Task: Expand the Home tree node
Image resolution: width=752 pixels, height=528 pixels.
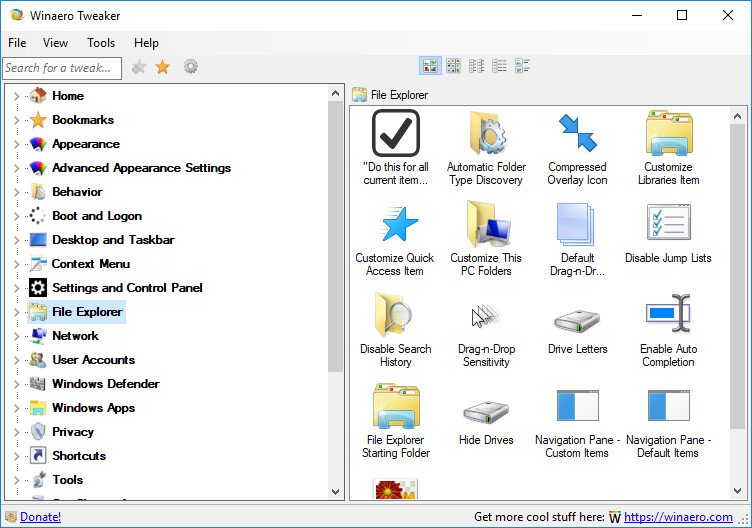Action: [16, 96]
